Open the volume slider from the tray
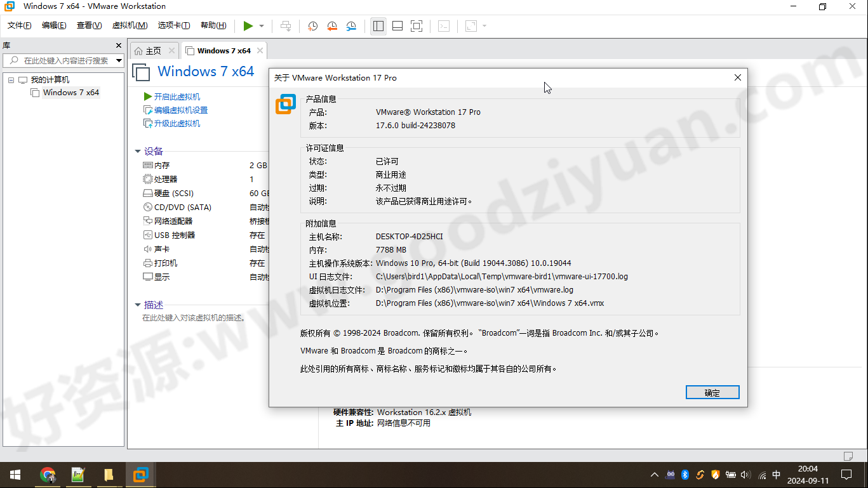Image resolution: width=868 pixels, height=488 pixels. point(744,474)
